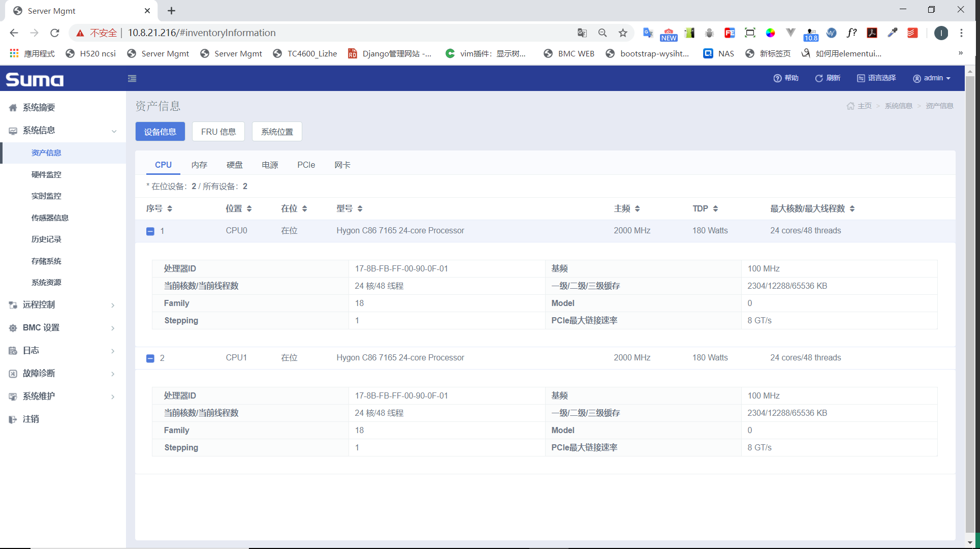This screenshot has height=549, width=980.
Task: Open the Chrome three-dot menu
Action: coord(961,33)
